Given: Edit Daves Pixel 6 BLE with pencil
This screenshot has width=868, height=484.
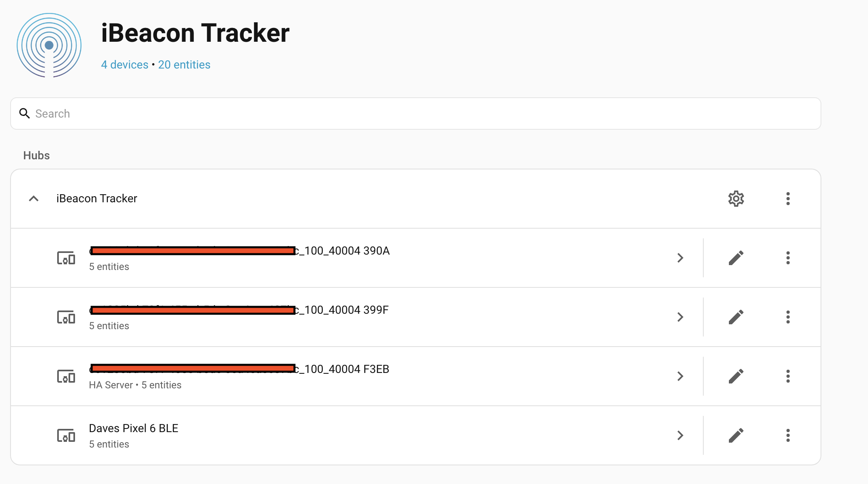Looking at the screenshot, I should click(x=736, y=435).
